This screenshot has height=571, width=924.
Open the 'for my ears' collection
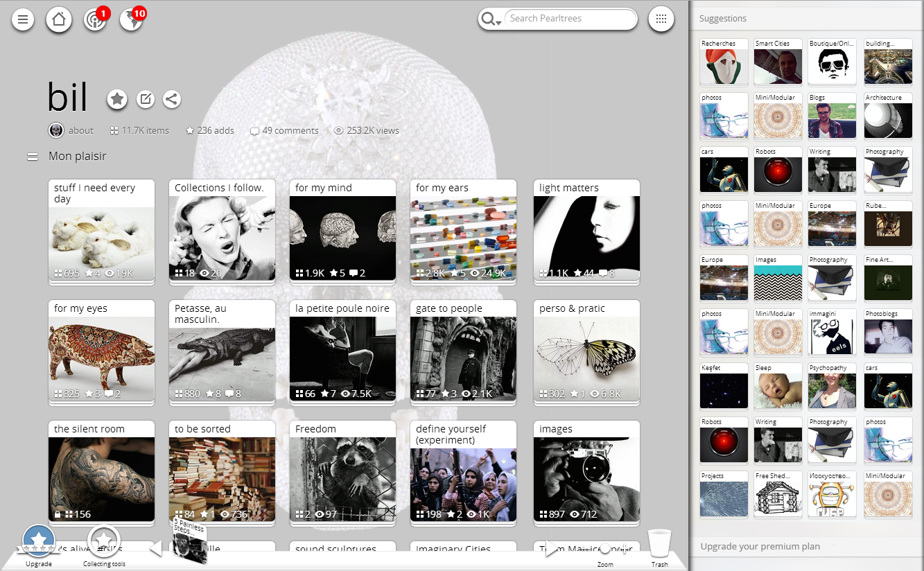[463, 231]
